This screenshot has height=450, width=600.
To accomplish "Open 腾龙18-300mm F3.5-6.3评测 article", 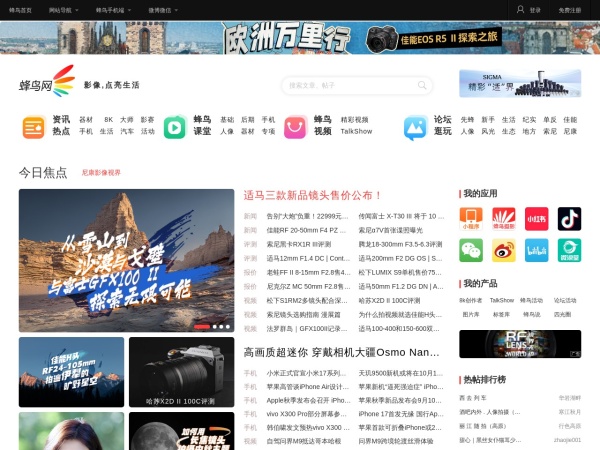I will [400, 244].
